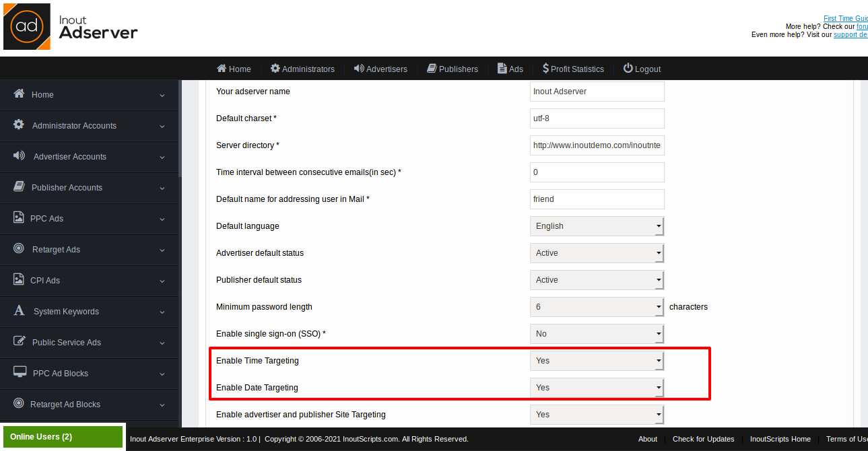The width and height of the screenshot is (868, 451).
Task: Open the Default language dropdown
Action: click(595, 225)
